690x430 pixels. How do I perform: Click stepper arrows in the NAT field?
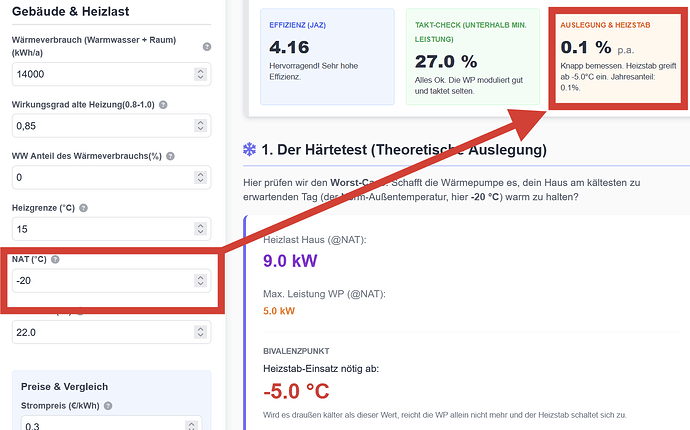[200, 280]
